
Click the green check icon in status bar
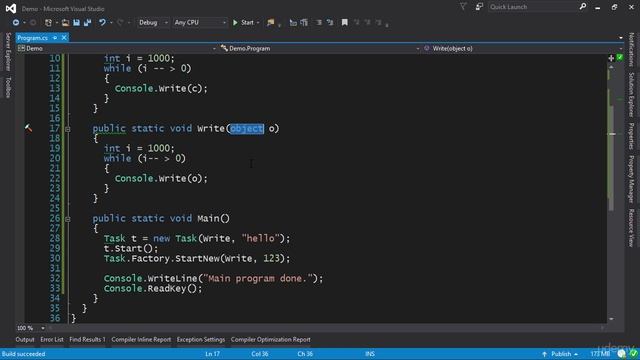point(633,353)
